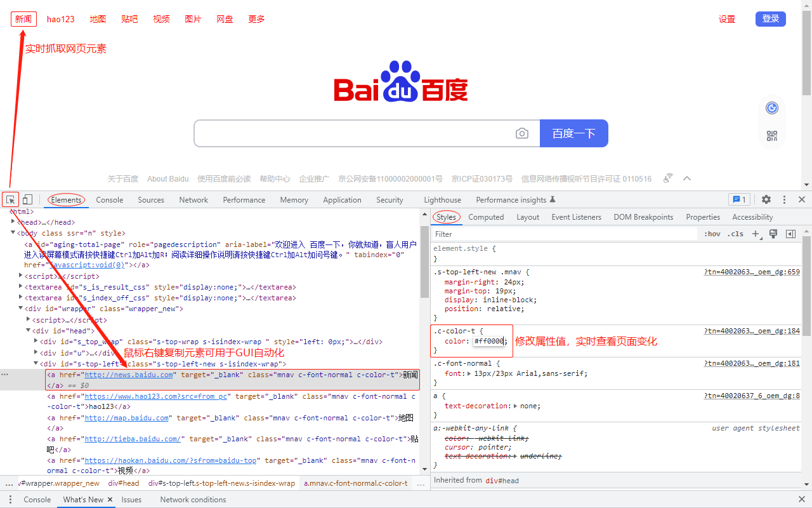Toggle the :hov element state panel
Screen dimensions: 812x508
(x=712, y=234)
